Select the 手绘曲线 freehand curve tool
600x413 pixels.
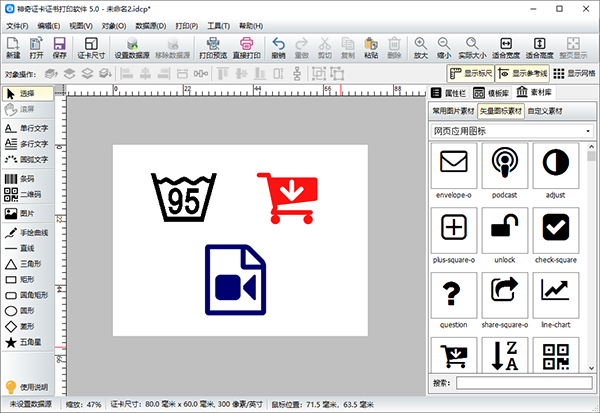pos(28,233)
